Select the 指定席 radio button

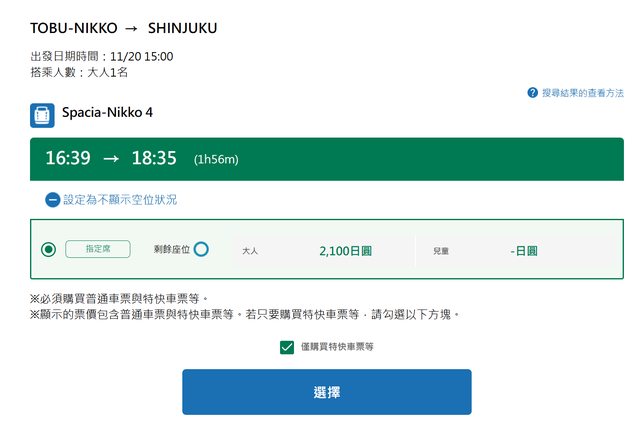(x=49, y=249)
